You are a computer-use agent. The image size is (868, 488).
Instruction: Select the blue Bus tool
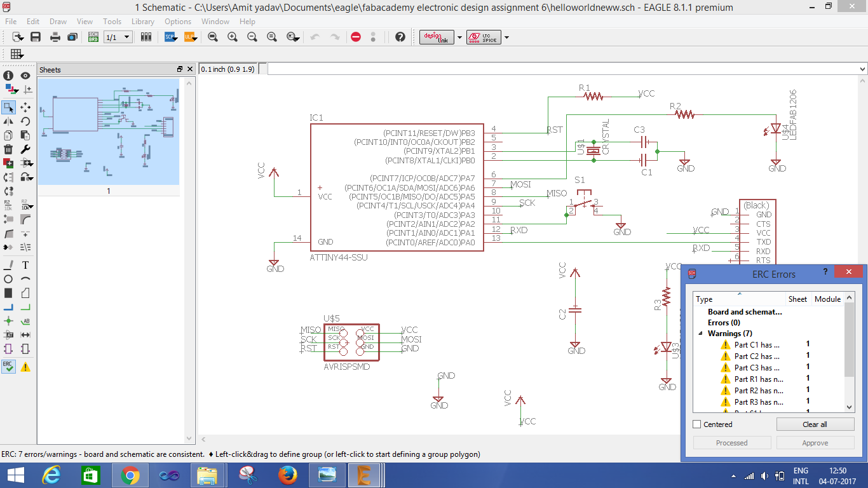(x=8, y=307)
